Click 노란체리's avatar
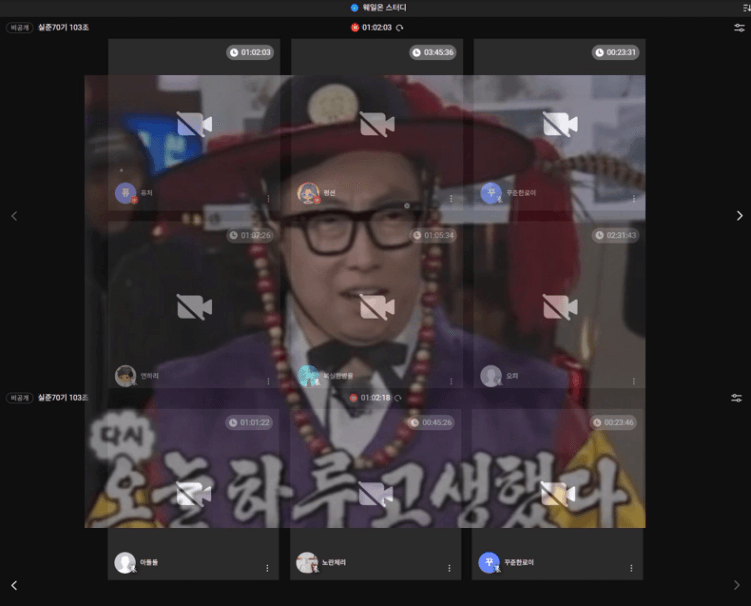This screenshot has height=606, width=751. [x=307, y=562]
